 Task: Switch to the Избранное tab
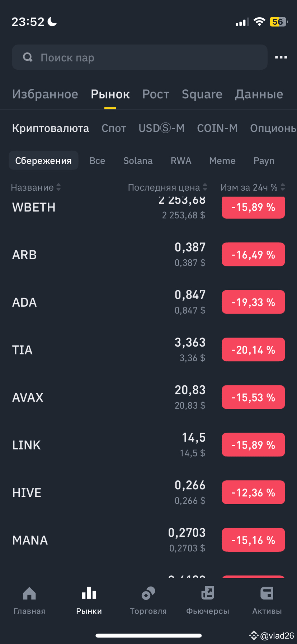pos(45,94)
